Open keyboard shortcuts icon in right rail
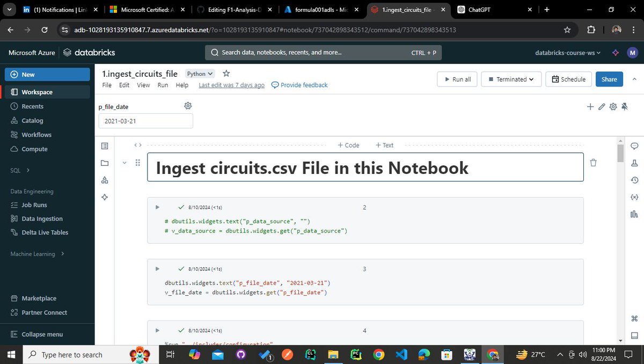 [x=634, y=318]
